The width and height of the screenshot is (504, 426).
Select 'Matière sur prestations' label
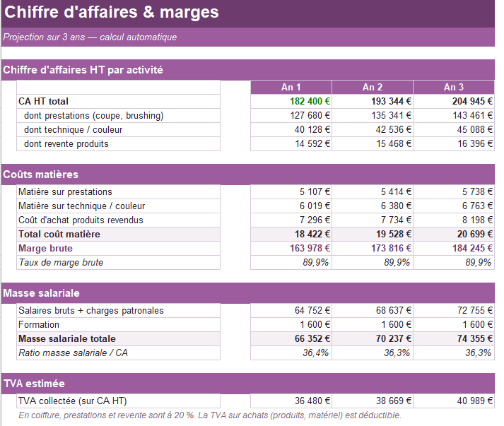coord(118,191)
